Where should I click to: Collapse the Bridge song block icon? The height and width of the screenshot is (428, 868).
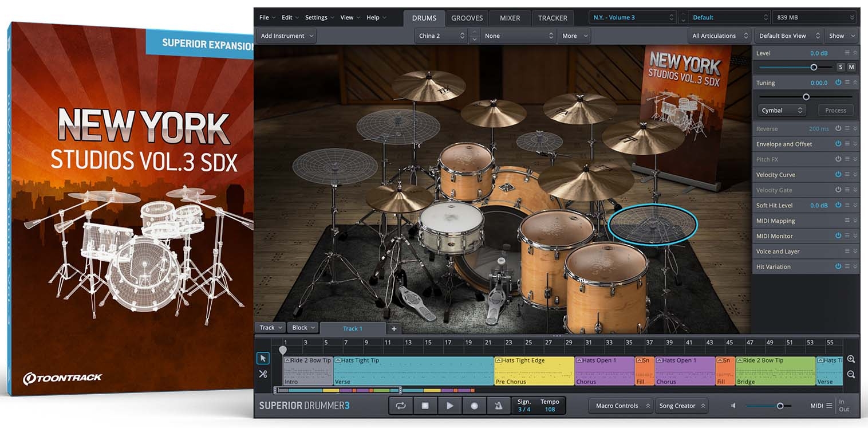coord(740,360)
